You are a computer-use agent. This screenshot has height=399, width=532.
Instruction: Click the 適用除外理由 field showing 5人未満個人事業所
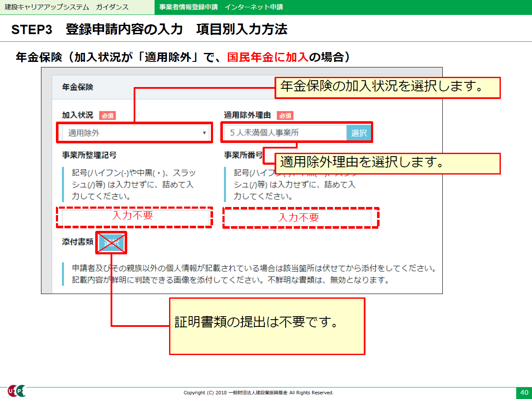(285, 133)
